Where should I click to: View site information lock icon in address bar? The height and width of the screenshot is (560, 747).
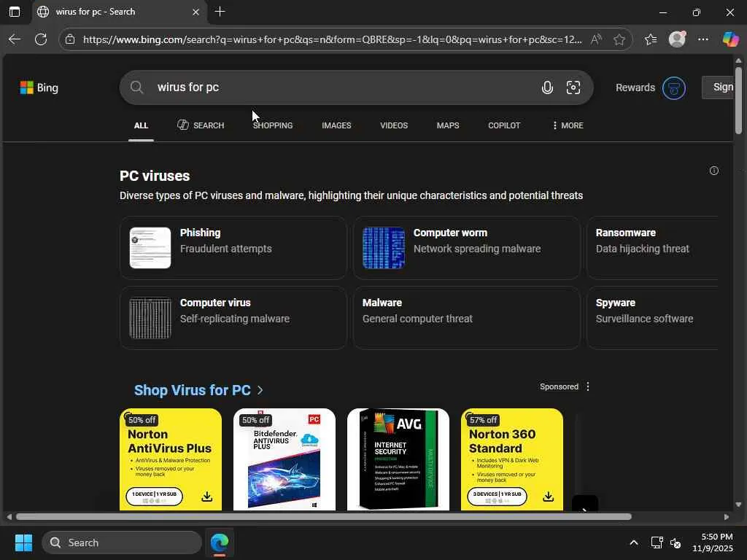point(70,39)
